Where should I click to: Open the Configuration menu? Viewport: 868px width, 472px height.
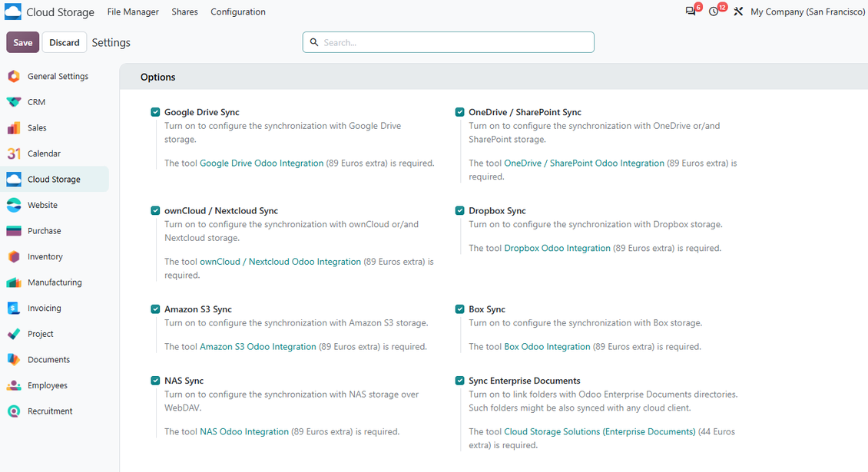(238, 12)
